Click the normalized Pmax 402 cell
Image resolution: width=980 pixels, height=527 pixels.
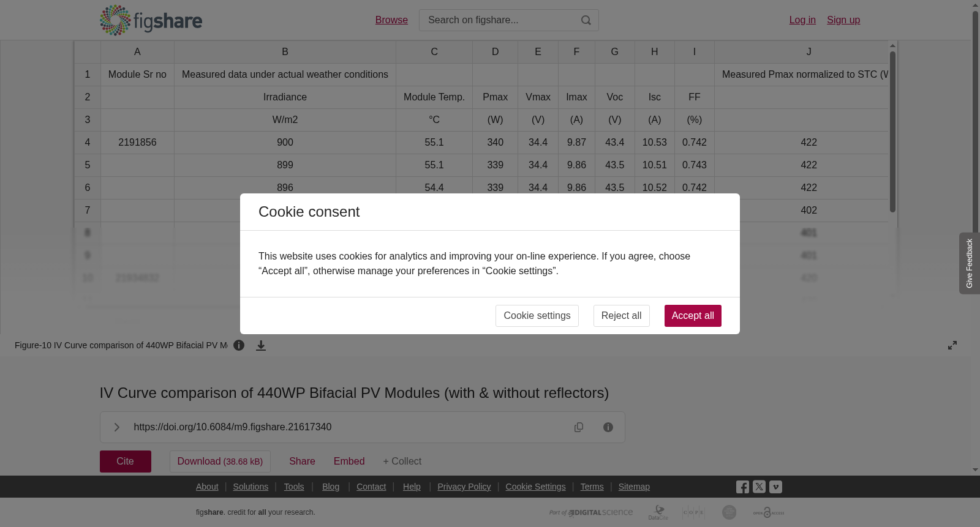coord(809,211)
